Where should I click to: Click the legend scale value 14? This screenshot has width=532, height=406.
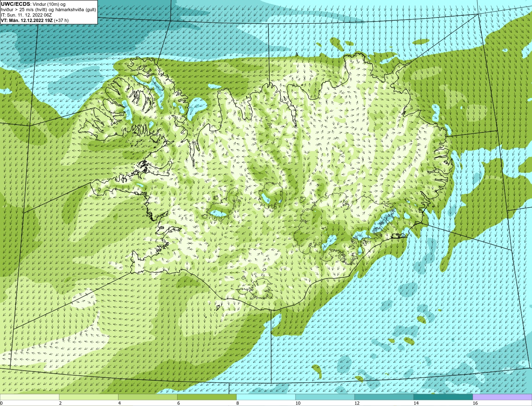(416, 403)
